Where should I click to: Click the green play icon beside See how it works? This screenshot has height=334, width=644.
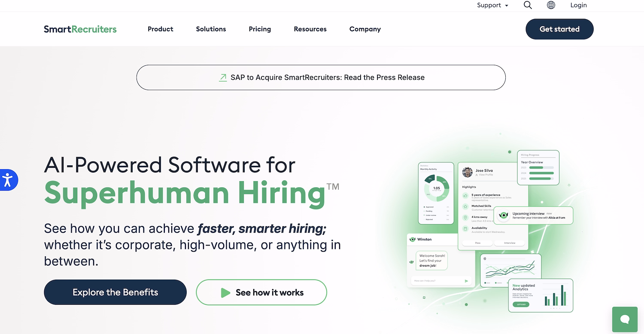(x=225, y=292)
